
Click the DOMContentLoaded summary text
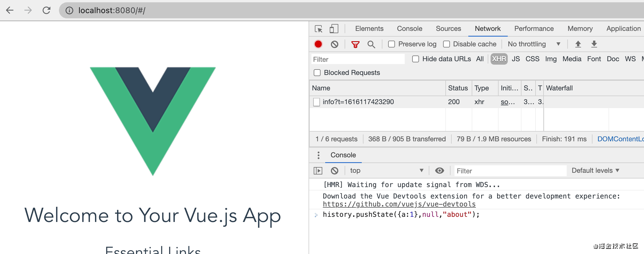[621, 139]
